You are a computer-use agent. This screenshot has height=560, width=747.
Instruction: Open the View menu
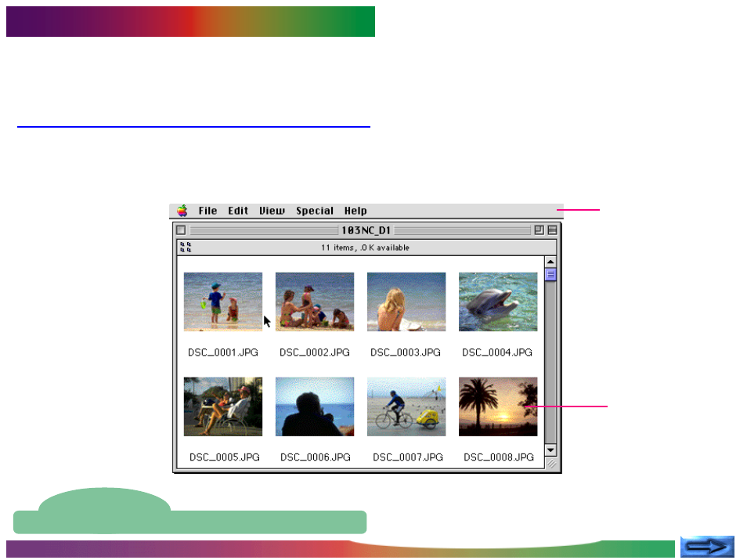click(x=272, y=211)
